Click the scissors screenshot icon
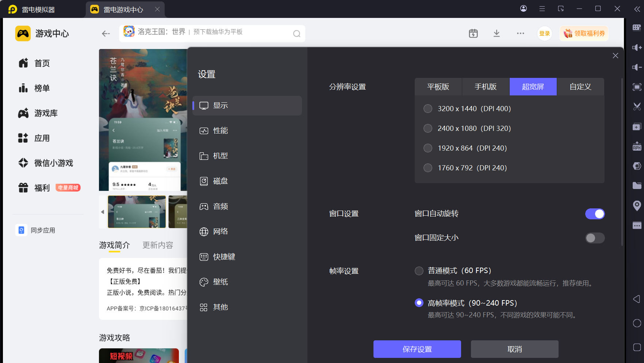Viewport: 644px width, 363px height. tap(637, 106)
